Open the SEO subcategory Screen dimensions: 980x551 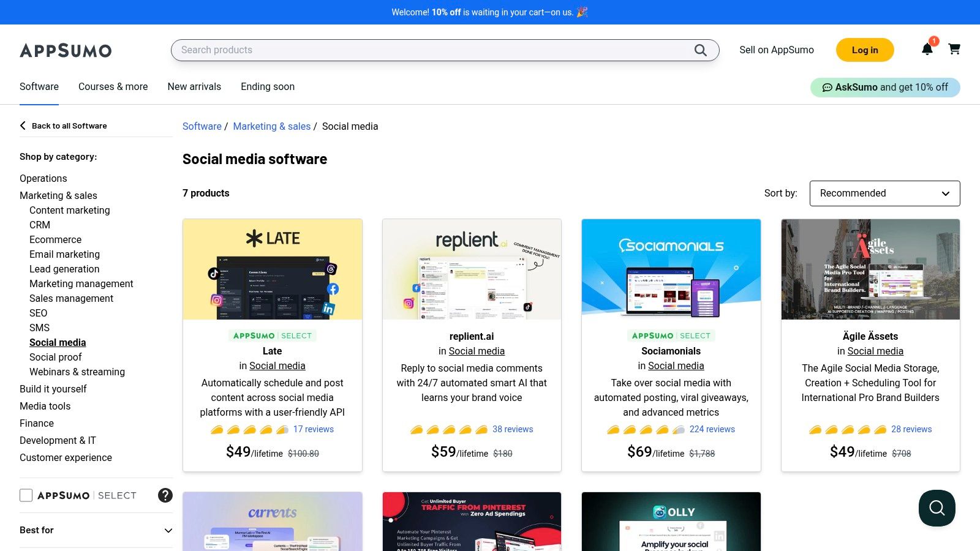click(x=38, y=313)
